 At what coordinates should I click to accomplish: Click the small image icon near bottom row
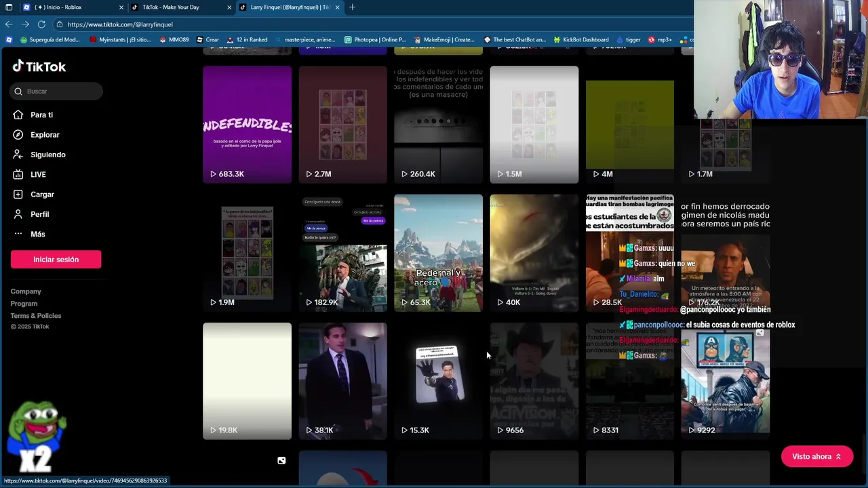pyautogui.click(x=281, y=461)
